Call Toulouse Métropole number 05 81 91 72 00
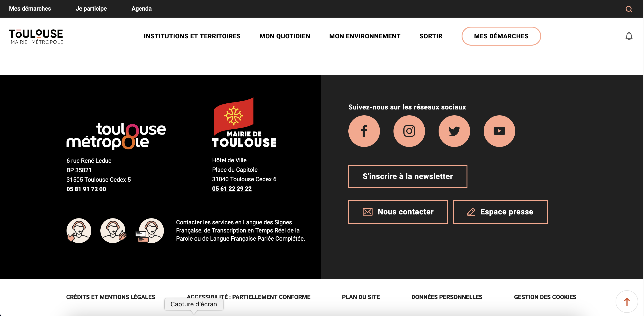 [86, 189]
